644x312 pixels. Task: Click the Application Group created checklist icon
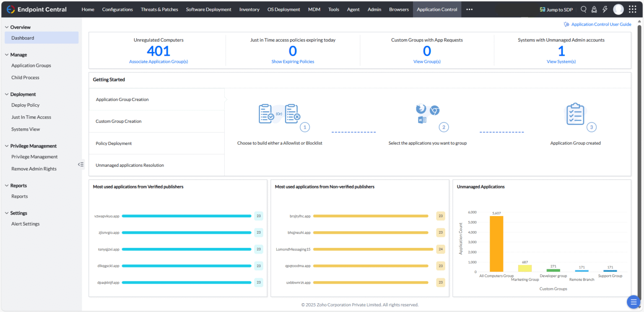[x=575, y=114]
